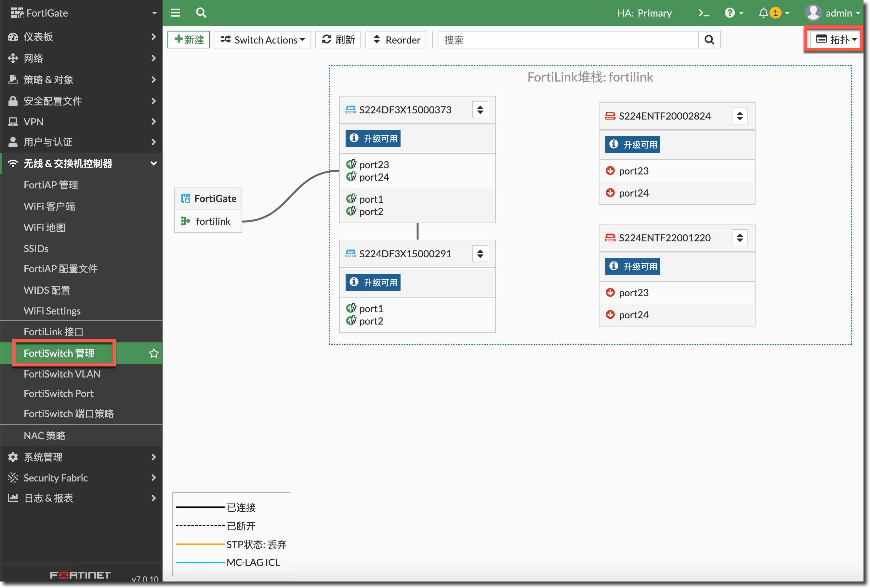This screenshot has width=870, height=588.
Task: Click the help question mark icon
Action: (x=729, y=13)
